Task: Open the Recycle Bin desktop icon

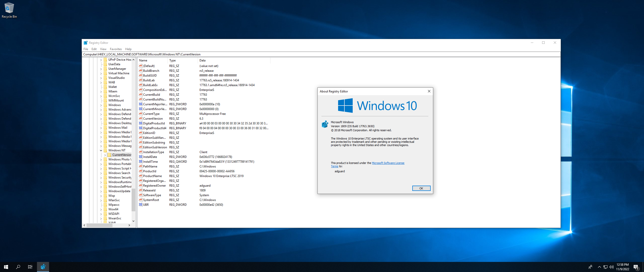Action: tap(9, 10)
